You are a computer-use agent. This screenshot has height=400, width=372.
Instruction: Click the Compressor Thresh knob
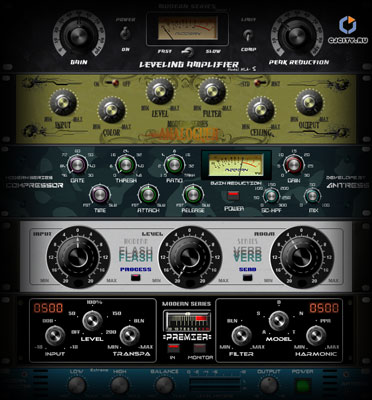point(125,165)
